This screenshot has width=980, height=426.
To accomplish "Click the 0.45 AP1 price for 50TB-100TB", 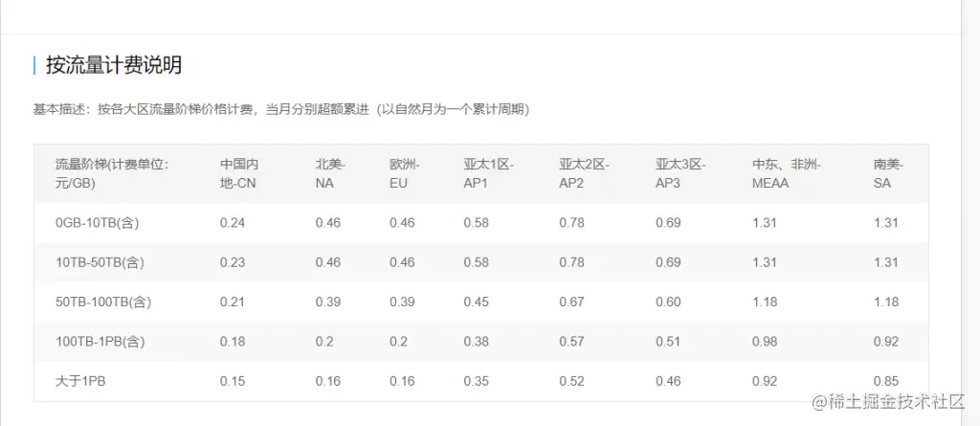I will click(x=477, y=303).
